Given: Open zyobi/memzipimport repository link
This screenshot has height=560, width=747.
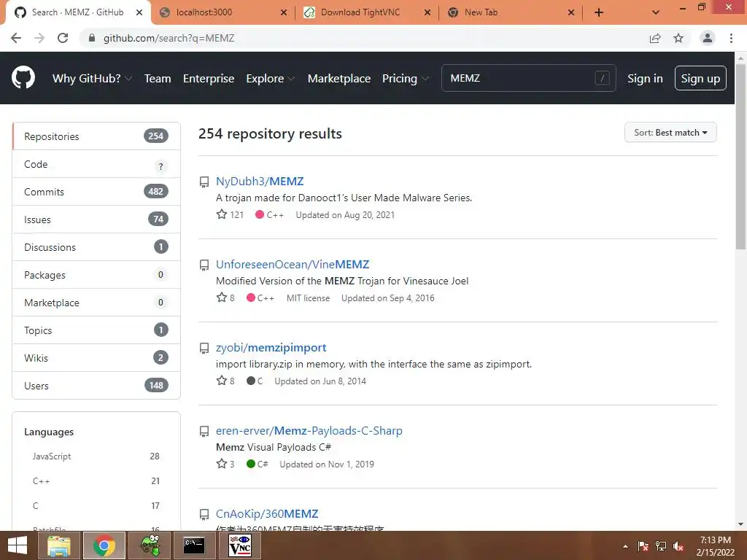Looking at the screenshot, I should point(271,348).
